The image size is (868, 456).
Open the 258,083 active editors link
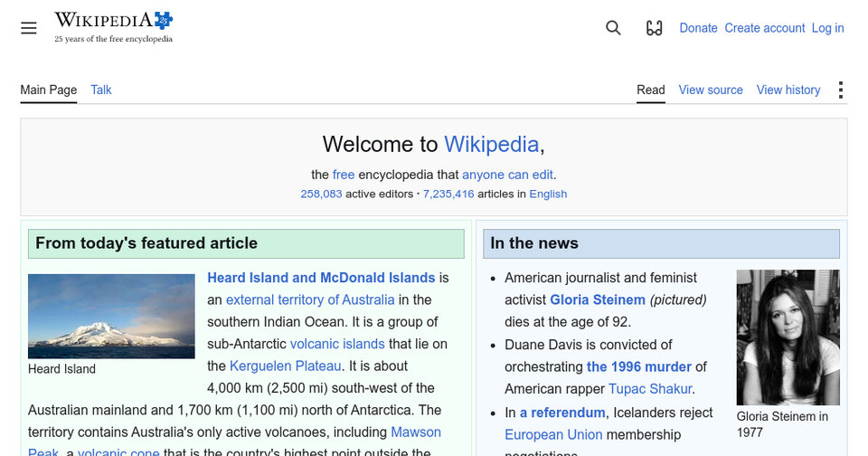(x=321, y=194)
